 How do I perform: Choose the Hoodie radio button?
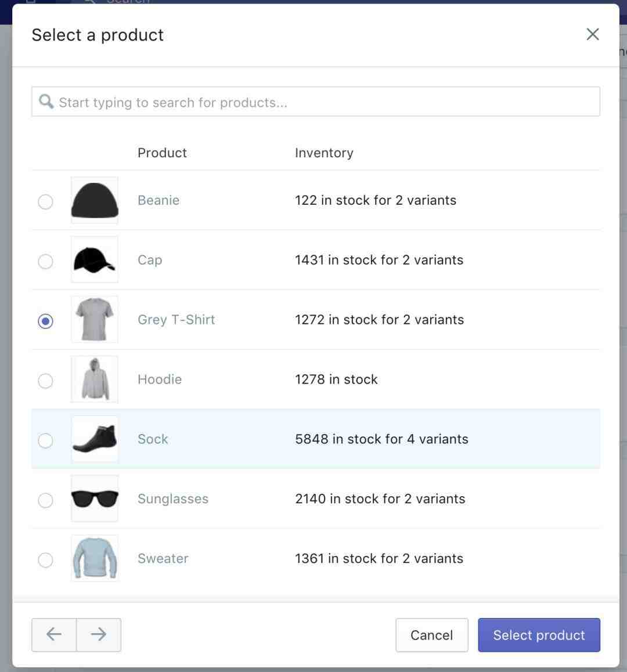[x=45, y=381]
